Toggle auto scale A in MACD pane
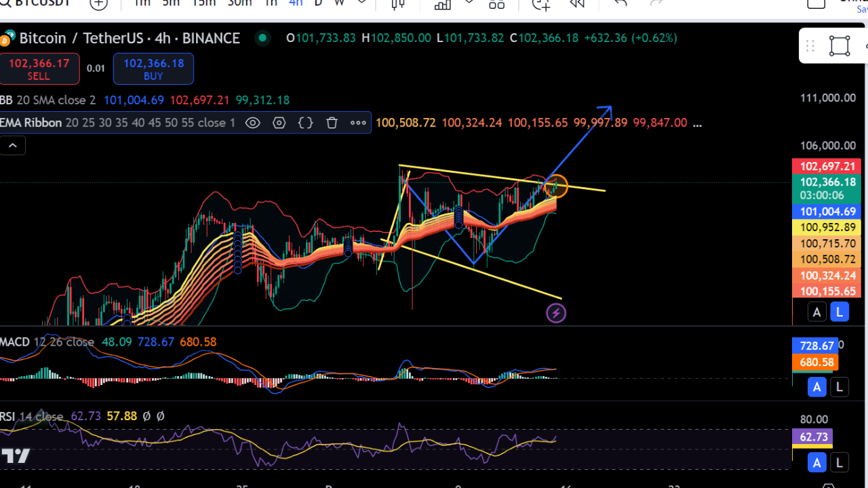Screen dimensions: 868x488 click(816, 387)
